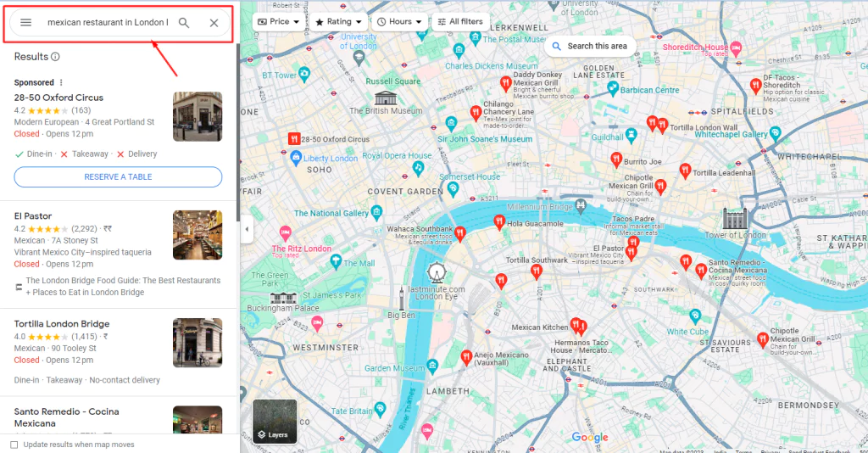Open the London Bridge Food Guide article link

click(x=123, y=287)
